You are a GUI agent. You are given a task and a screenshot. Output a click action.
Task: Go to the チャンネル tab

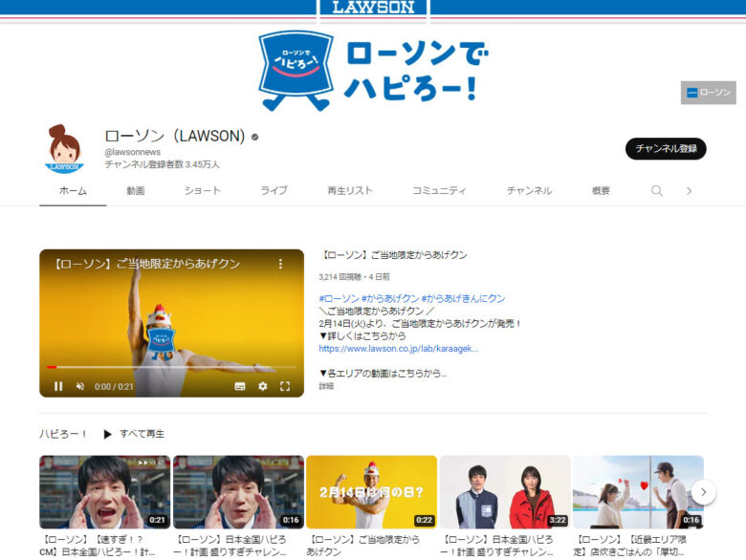[x=529, y=191]
